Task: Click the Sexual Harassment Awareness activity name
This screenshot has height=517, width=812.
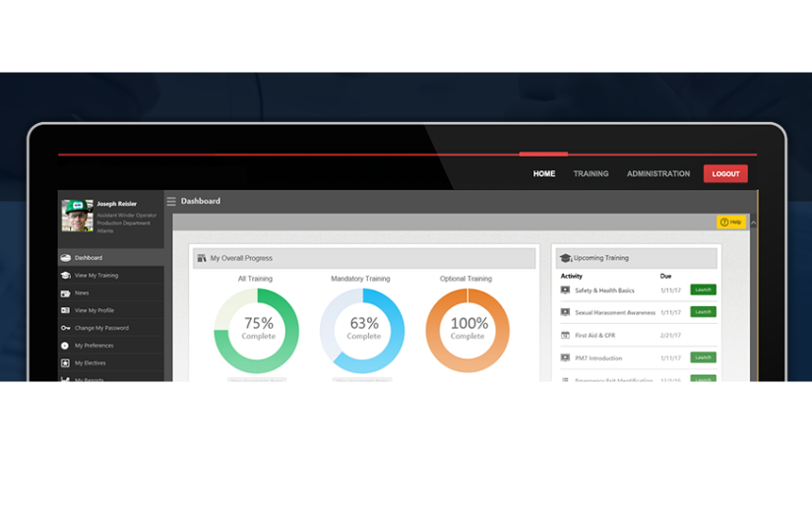Action: [x=615, y=313]
